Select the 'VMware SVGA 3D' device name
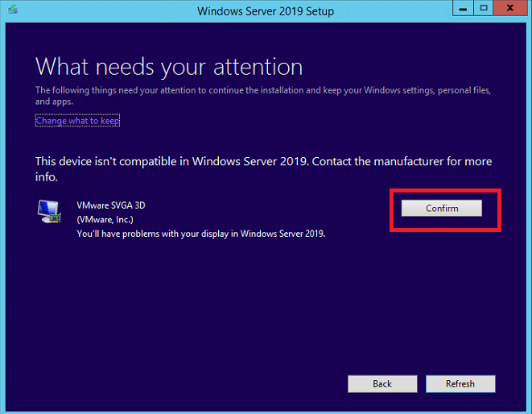 (x=111, y=205)
